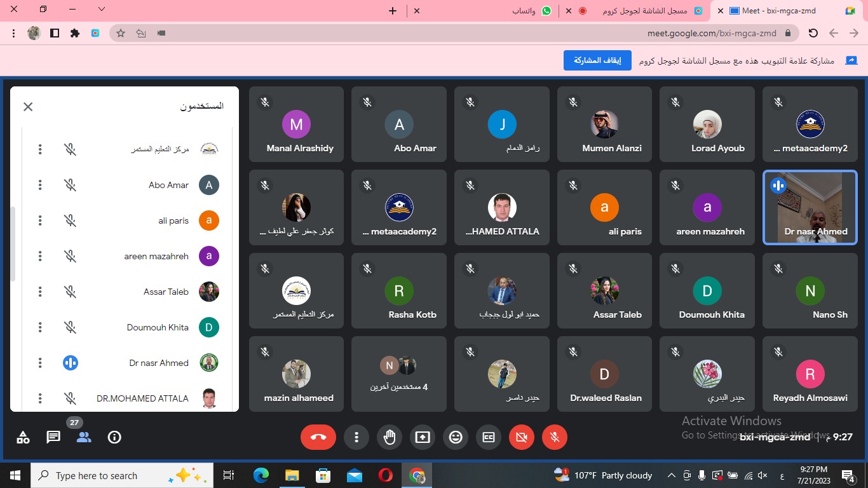This screenshot has width=868, height=488.
Task: Open the emoji reactions button
Action: pyautogui.click(x=456, y=437)
